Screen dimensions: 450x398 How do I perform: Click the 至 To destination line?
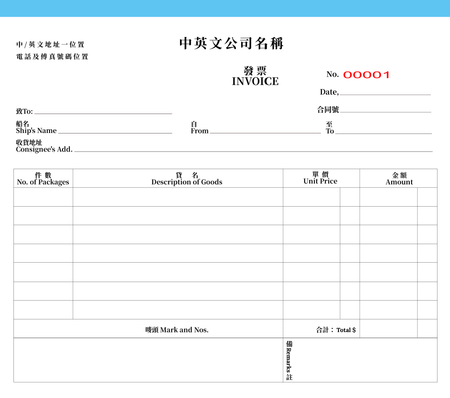click(384, 133)
